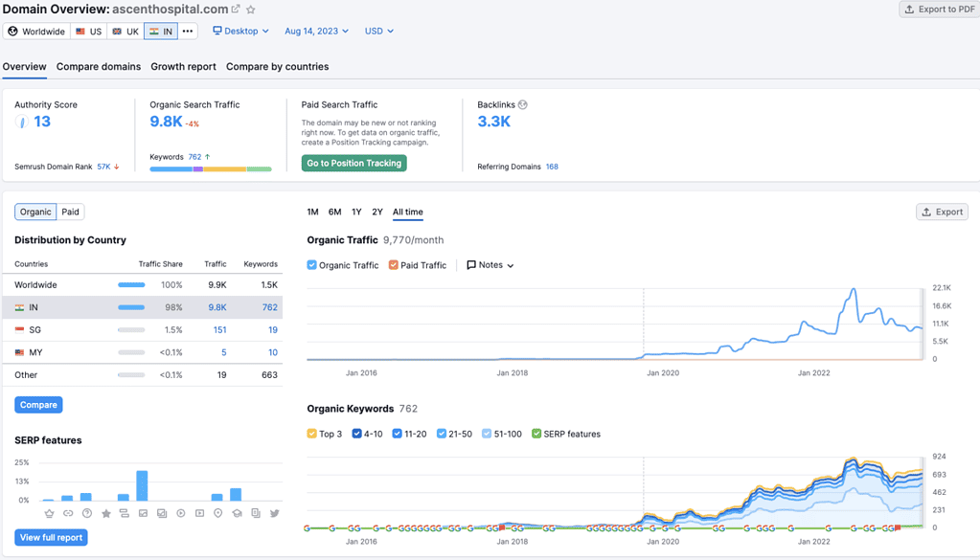
Task: Open the 168 referring domains link
Action: pyautogui.click(x=552, y=167)
